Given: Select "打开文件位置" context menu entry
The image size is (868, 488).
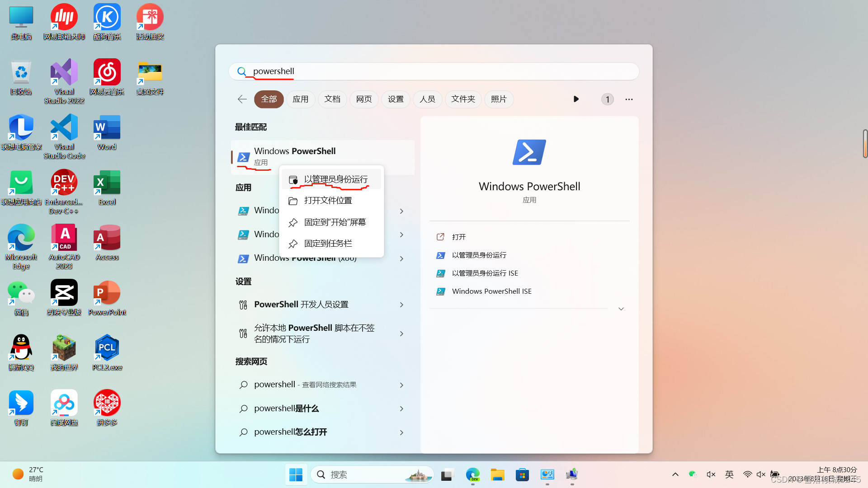Looking at the screenshot, I should pos(328,201).
